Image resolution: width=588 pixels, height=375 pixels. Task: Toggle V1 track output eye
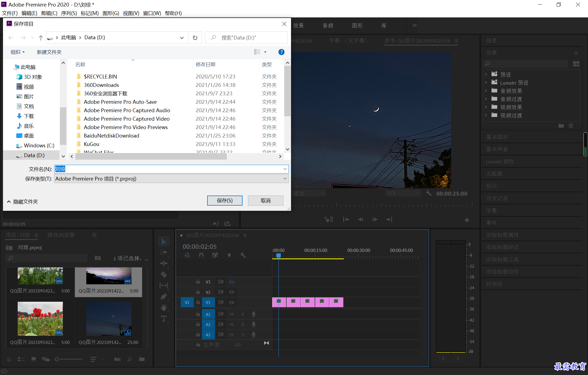232,302
